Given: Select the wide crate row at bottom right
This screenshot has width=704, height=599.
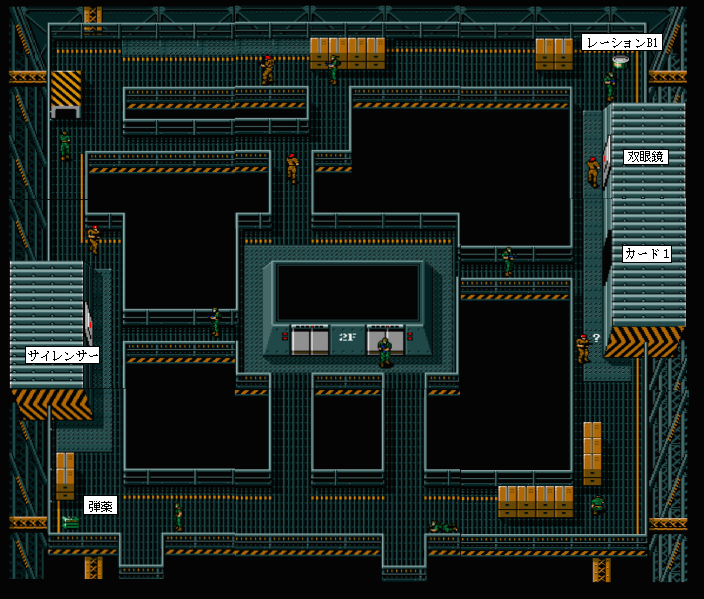Looking at the screenshot, I should point(535,501).
